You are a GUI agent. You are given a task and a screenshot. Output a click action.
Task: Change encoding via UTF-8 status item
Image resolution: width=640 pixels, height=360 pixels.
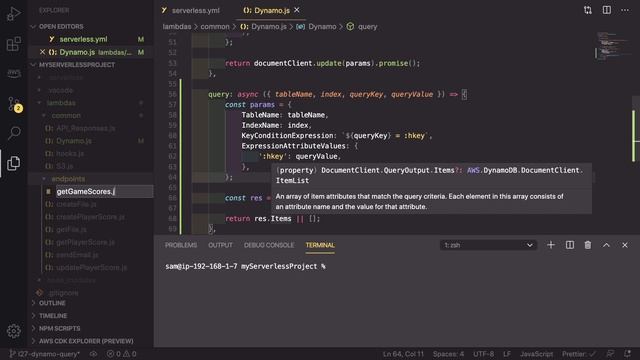(x=483, y=354)
